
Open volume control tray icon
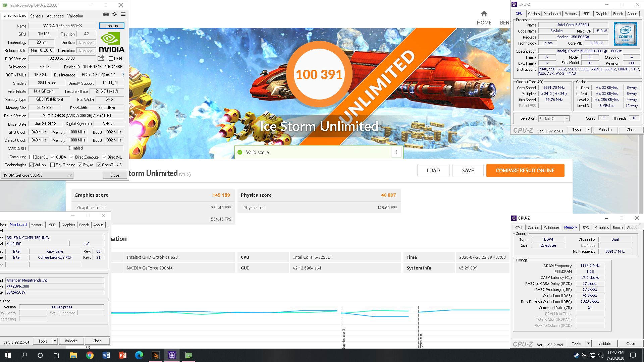(x=601, y=355)
